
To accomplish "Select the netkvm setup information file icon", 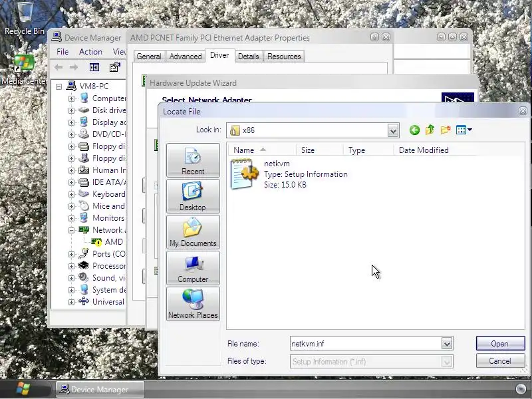I will (x=243, y=174).
